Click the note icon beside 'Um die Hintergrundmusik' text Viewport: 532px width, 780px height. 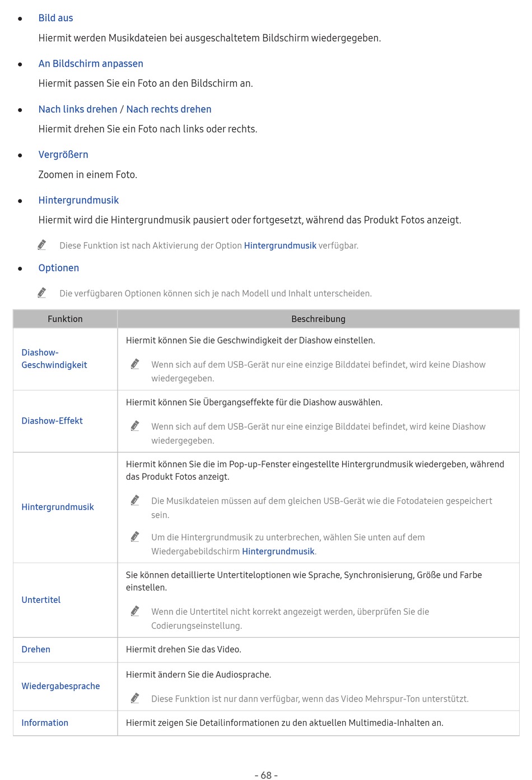point(135,537)
